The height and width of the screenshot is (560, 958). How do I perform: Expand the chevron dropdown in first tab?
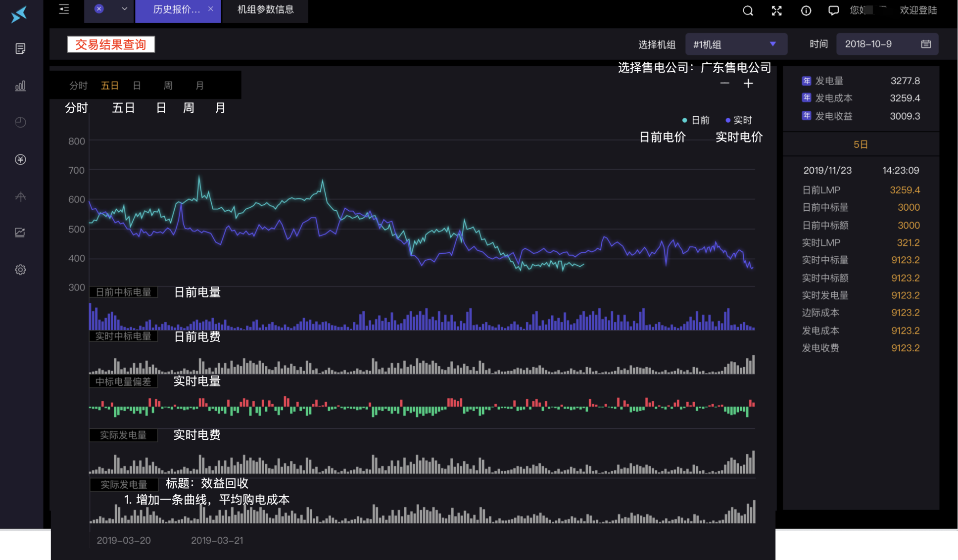(125, 8)
